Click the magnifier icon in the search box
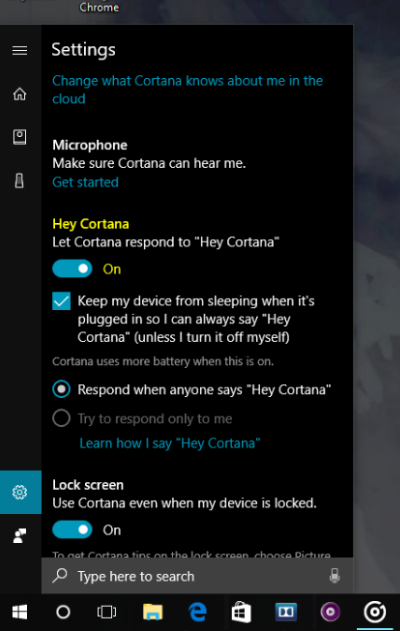This screenshot has height=631, width=400. [60, 575]
